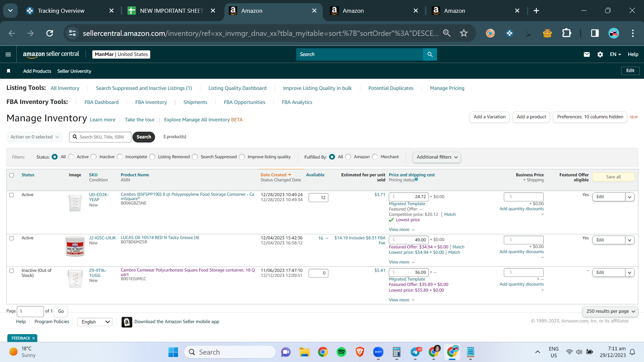Viewport: 644px width, 362px height.
Task: Click the Search SKU, Title, ISBN field
Action: coord(100,137)
